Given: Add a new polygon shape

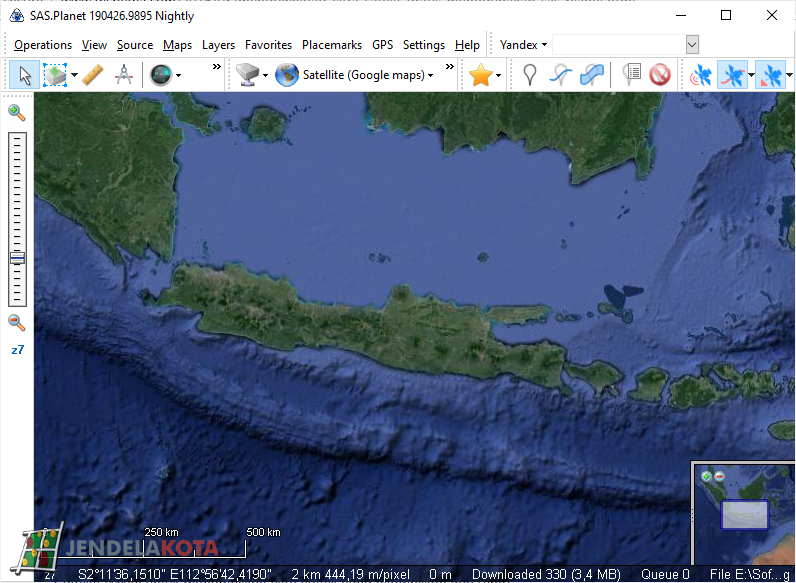Looking at the screenshot, I should [x=592, y=75].
